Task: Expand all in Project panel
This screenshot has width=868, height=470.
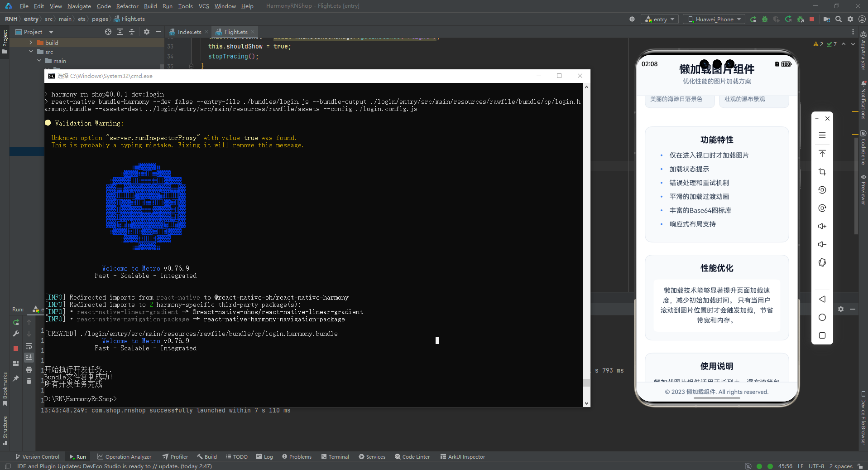Action: [120, 32]
